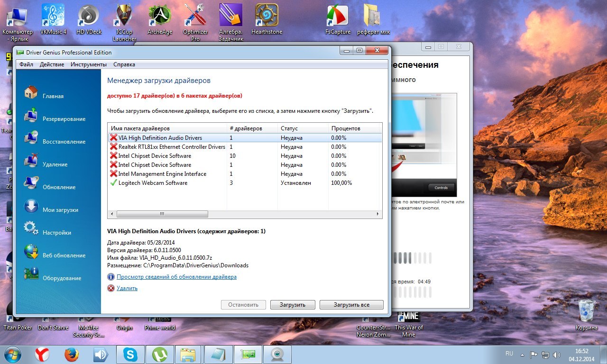607x364 pixels.
Task: Click red X icon of VIA Audio Drivers row
Action: [x=113, y=137]
